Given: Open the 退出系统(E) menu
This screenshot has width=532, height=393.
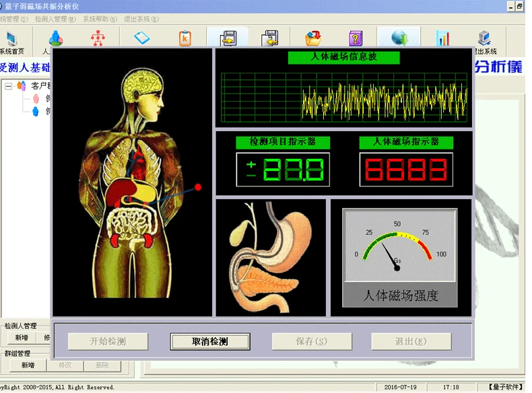Looking at the screenshot, I should point(141,19).
